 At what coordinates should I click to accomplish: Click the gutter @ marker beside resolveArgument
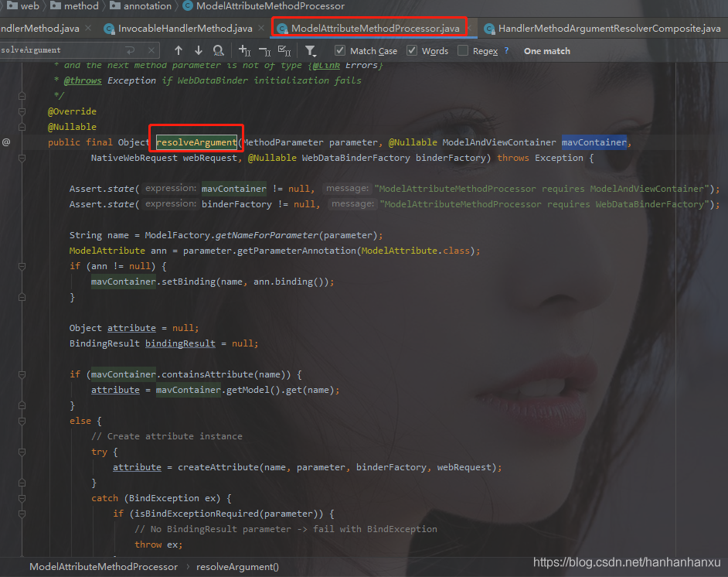click(x=6, y=142)
